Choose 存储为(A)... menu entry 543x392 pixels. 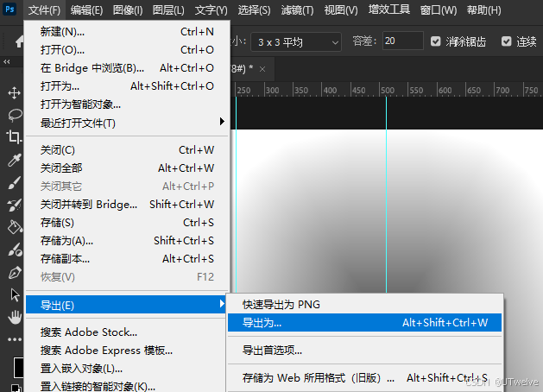(x=127, y=241)
